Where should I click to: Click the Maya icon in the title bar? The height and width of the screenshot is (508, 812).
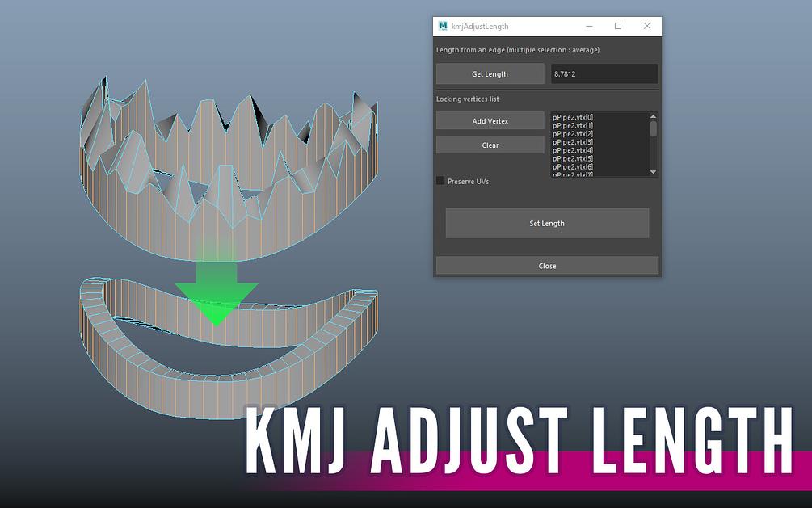pyautogui.click(x=442, y=26)
